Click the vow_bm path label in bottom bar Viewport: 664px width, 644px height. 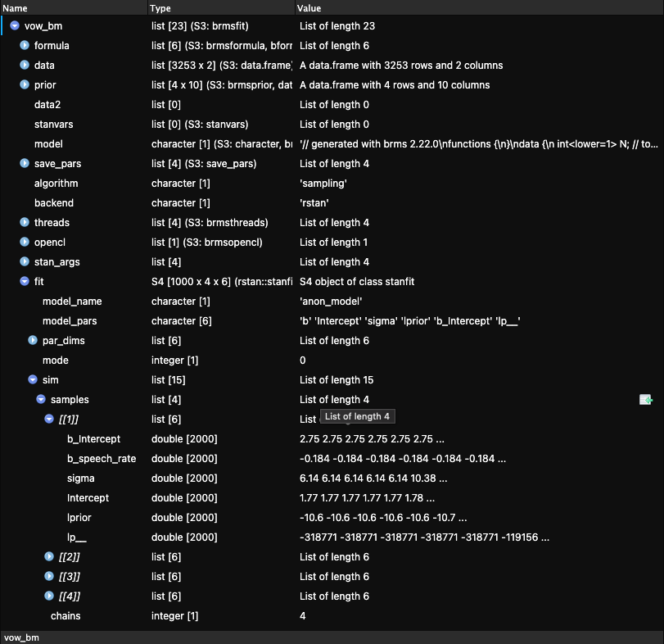[21, 637]
